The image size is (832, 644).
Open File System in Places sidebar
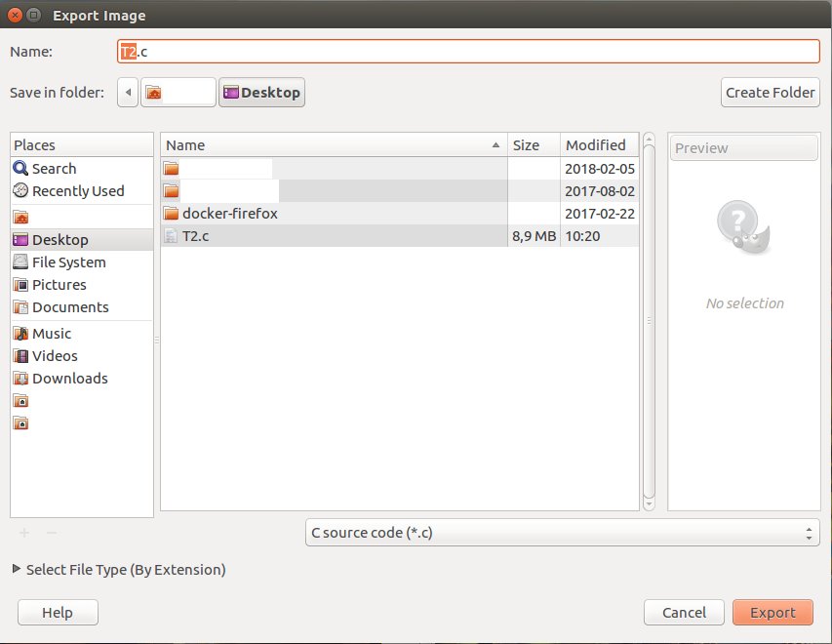(68, 262)
